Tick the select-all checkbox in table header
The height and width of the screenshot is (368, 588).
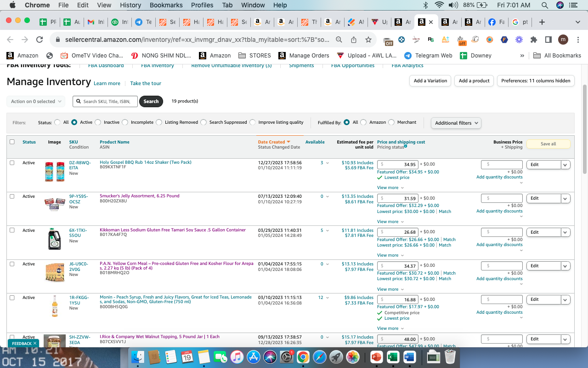coord(12,142)
